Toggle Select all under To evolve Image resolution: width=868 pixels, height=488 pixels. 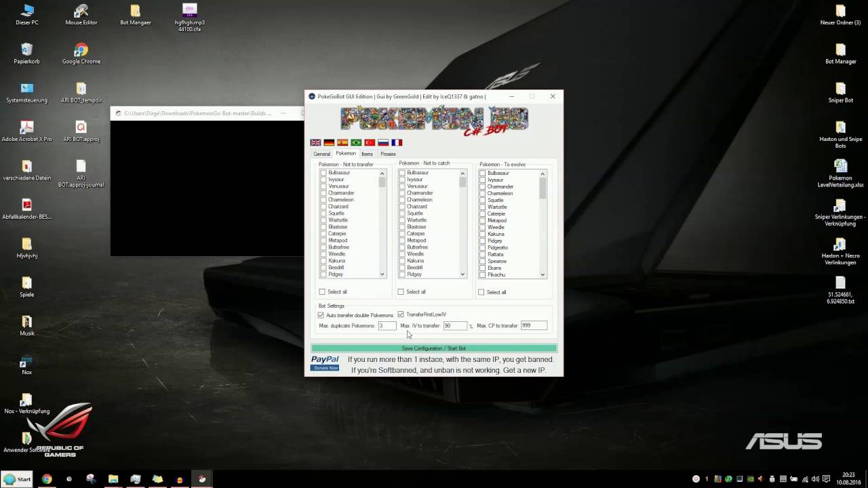point(481,292)
